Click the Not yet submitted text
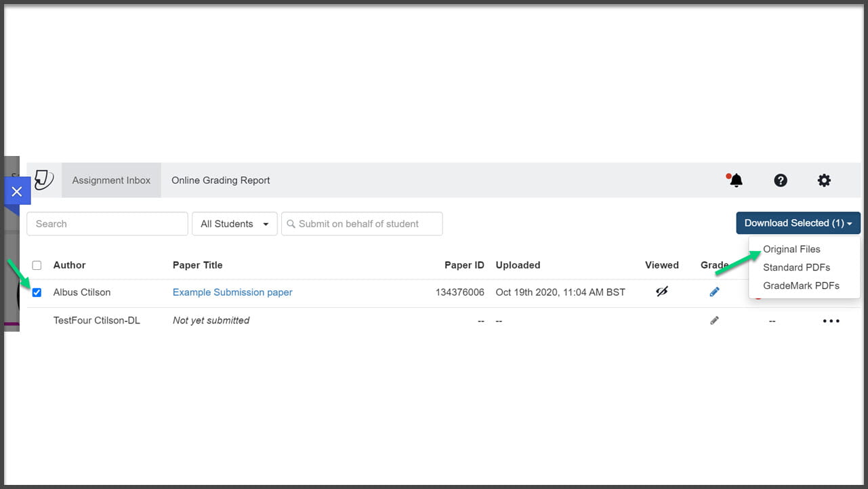This screenshot has height=489, width=868. point(211,320)
